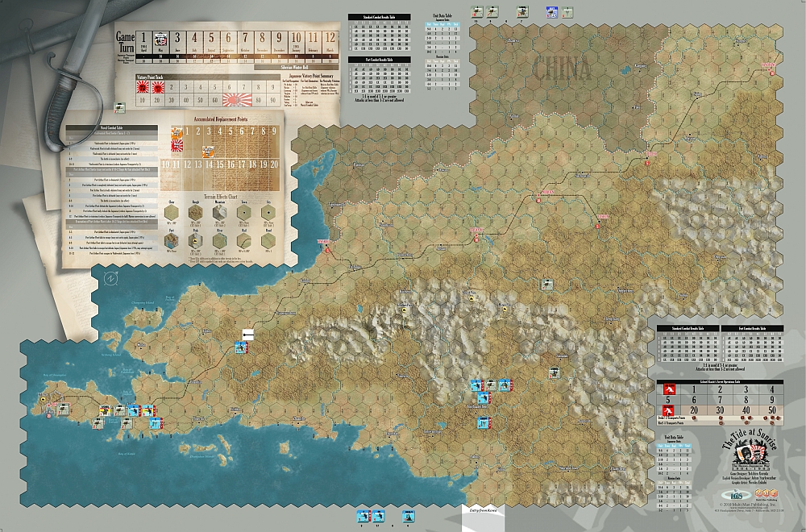The width and height of the screenshot is (806, 532).
Task: Click the "Terrain Effects Chart" heading
Action: (221, 197)
